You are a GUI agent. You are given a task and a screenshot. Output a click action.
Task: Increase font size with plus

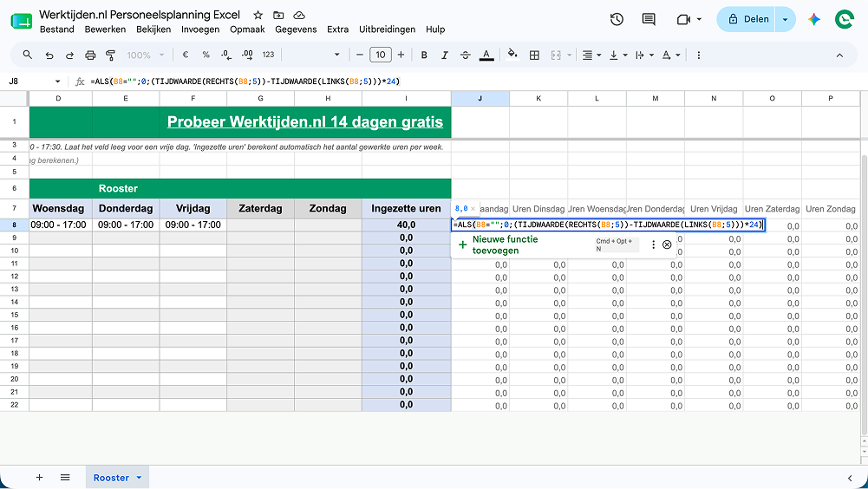coord(401,55)
